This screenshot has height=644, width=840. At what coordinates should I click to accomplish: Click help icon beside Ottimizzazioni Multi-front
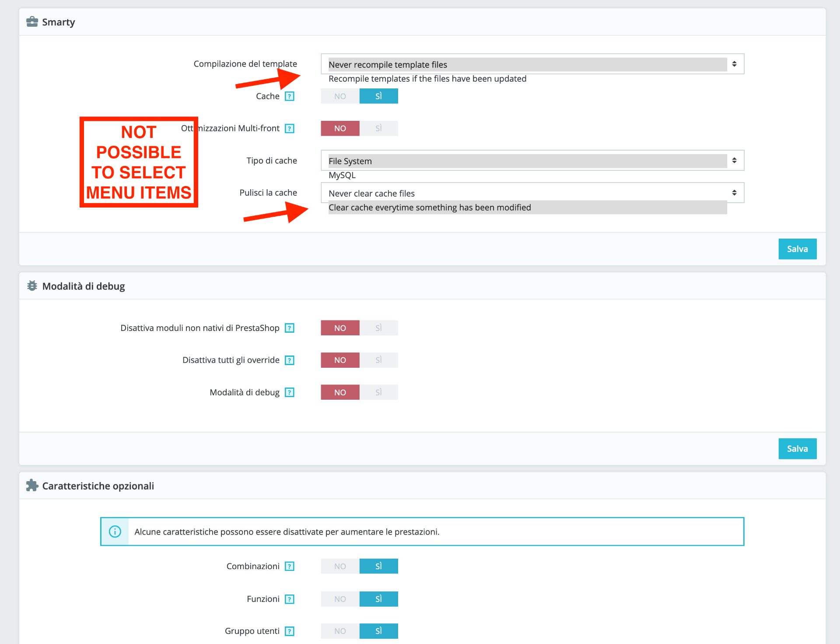pos(289,129)
